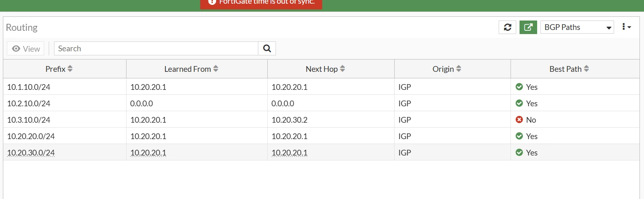644x199 pixels.
Task: Sort by Prefix column arrows
Action: point(70,69)
